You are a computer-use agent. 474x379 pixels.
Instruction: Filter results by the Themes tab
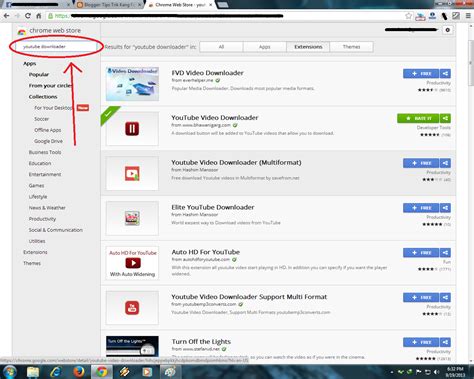351,47
